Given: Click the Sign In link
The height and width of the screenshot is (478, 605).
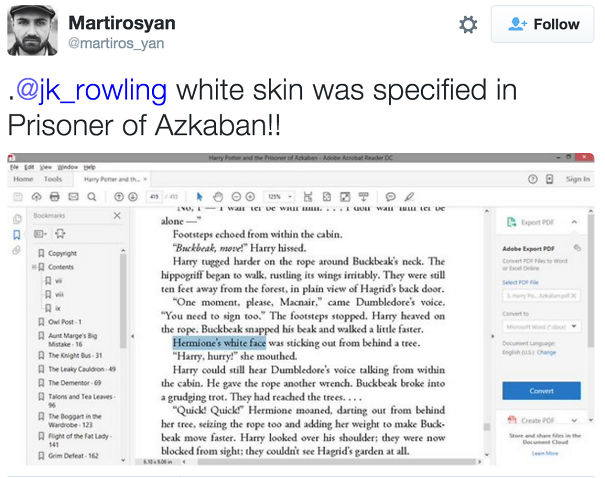Looking at the screenshot, I should [578, 179].
